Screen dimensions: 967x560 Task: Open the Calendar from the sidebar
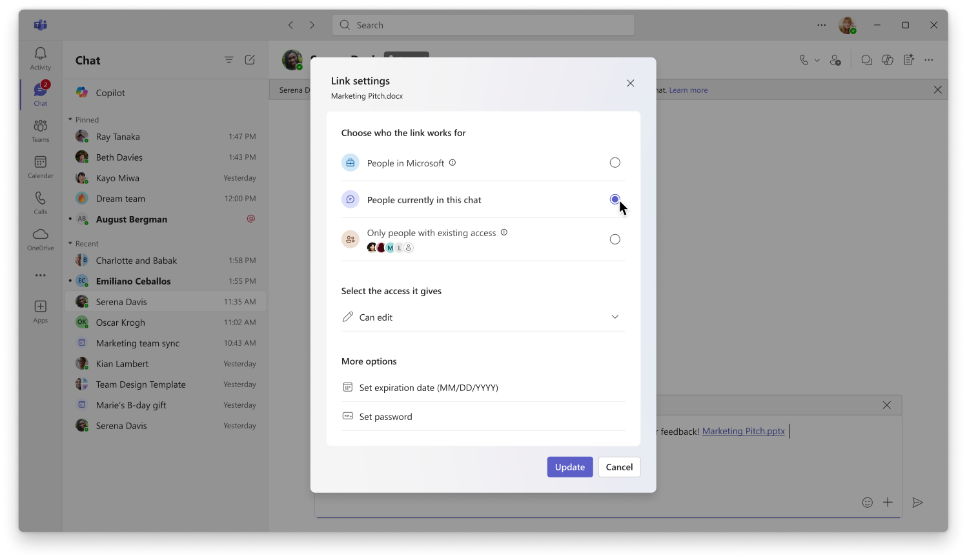click(40, 166)
